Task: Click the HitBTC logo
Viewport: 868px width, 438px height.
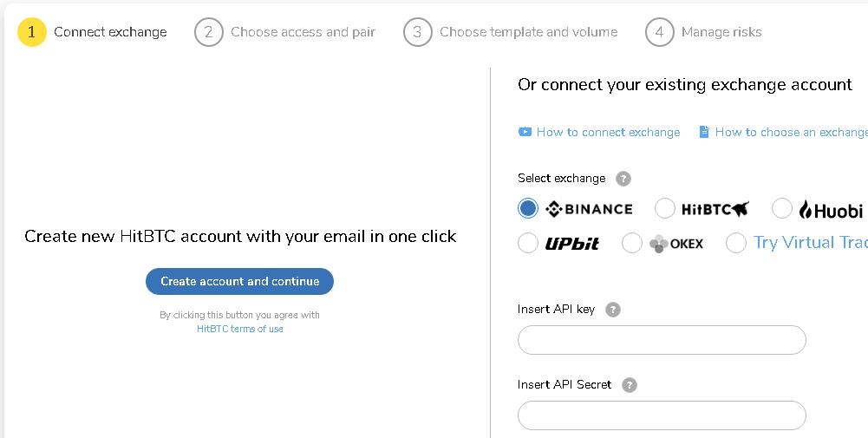Action: [715, 209]
